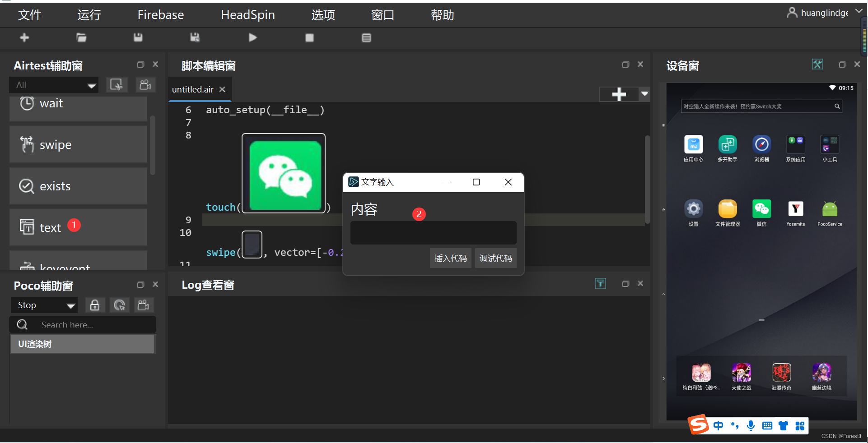This screenshot has height=443, width=868.
Task: Tap the 多开助手 app on device
Action: [x=728, y=148]
